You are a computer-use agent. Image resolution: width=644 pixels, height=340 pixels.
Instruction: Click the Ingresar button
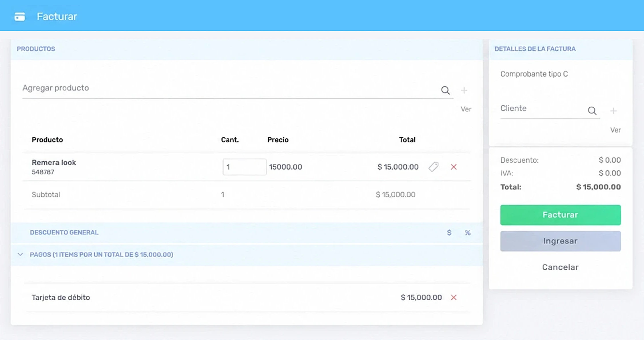(x=560, y=241)
